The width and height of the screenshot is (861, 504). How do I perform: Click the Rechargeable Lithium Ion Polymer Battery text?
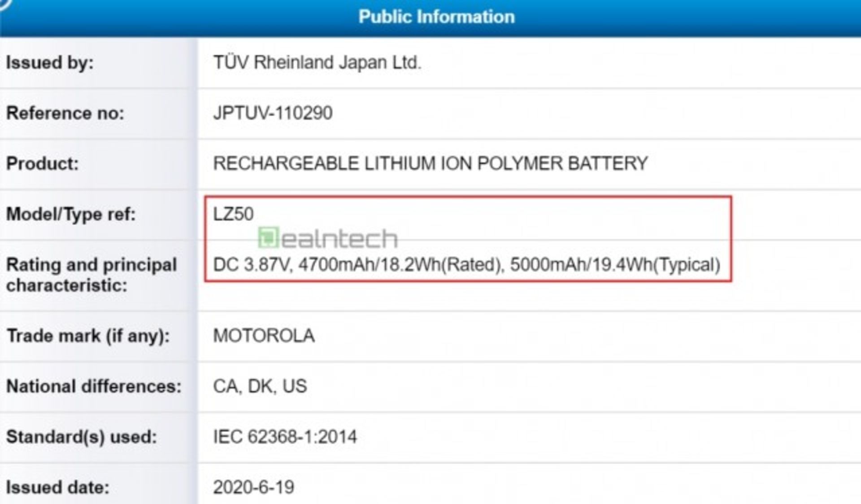430,164
